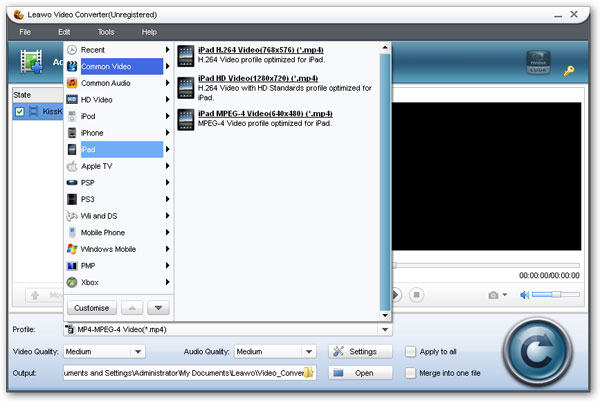Enable the Apply to all checkbox

(x=410, y=352)
